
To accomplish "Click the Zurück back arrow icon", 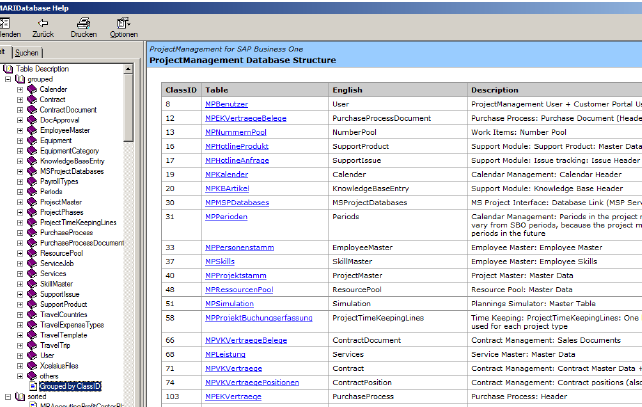I will tap(43, 21).
